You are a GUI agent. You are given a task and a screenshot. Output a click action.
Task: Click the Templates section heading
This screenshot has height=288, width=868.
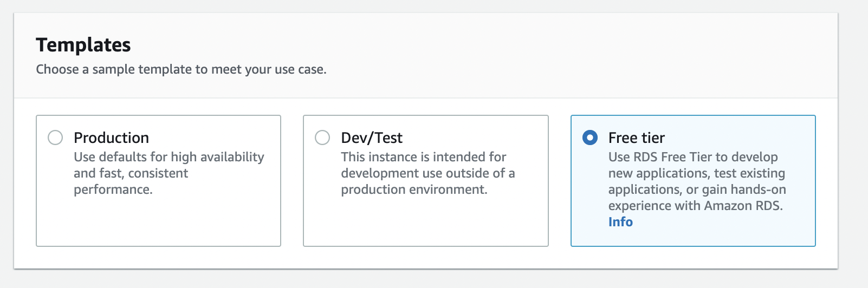point(83,45)
